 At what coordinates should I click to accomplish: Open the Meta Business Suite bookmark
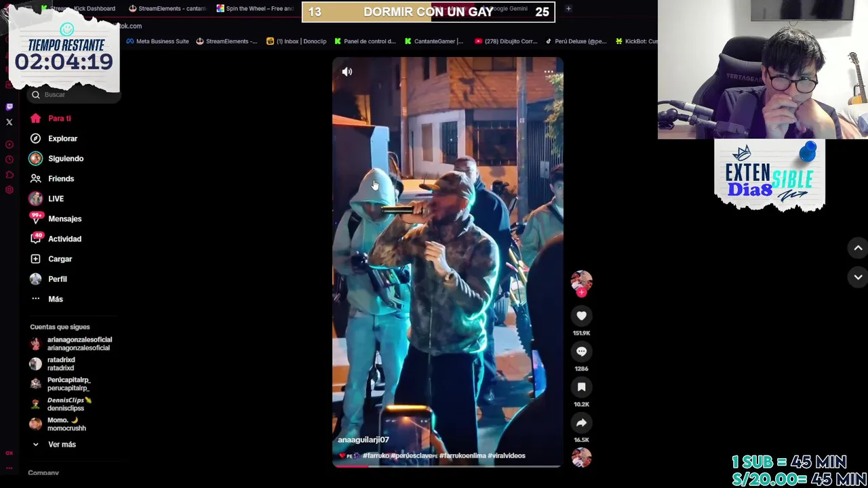click(157, 41)
